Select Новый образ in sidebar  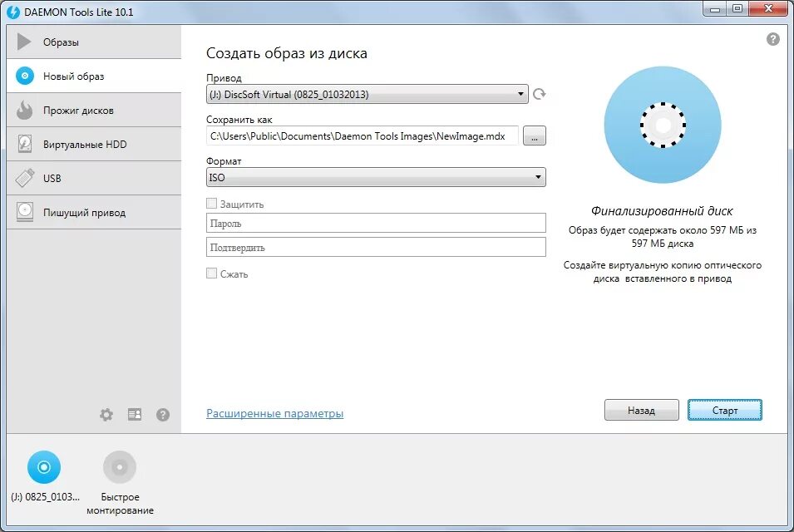[94, 76]
